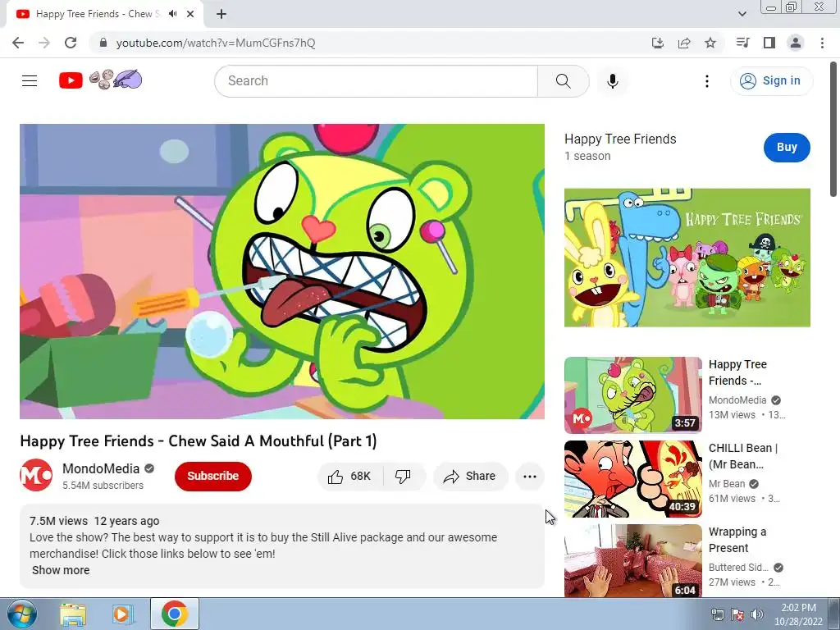This screenshot has height=630, width=840.
Task: Go forward in browser
Action: coord(44,43)
